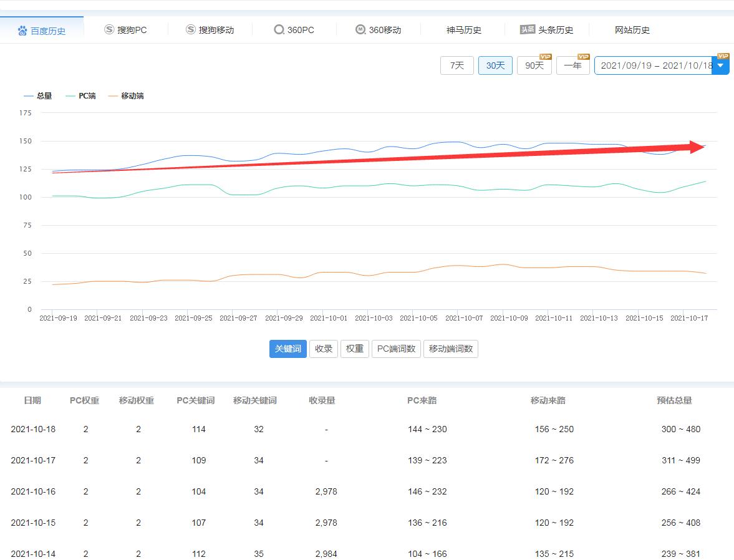Open the date range dropdown arrow
The width and height of the screenshot is (734, 560).
point(721,65)
